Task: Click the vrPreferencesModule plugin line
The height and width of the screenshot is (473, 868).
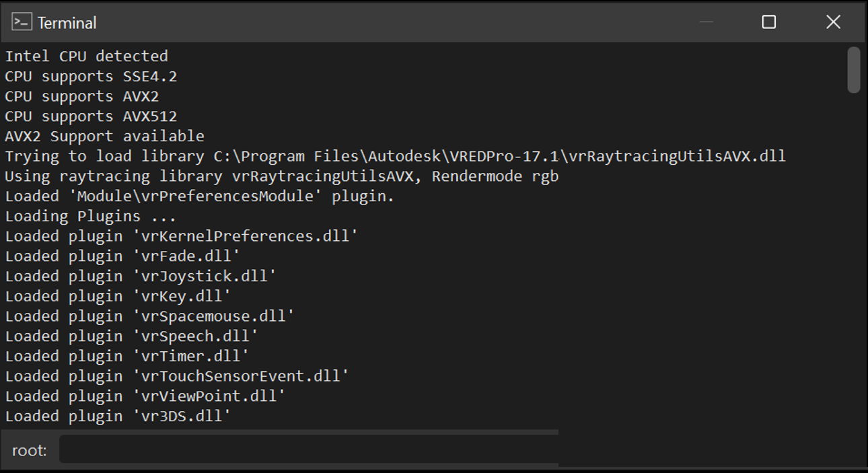Action: click(199, 196)
